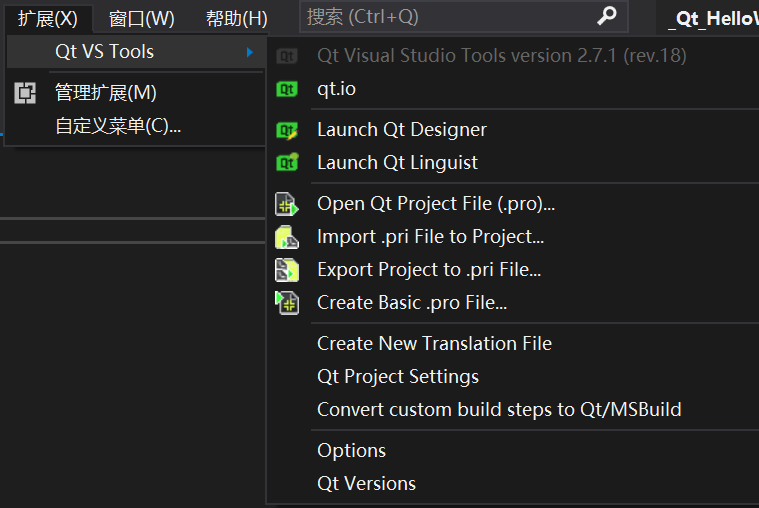Viewport: 759px width, 508px height.
Task: Open the 窗口(W) menu
Action: (x=141, y=18)
